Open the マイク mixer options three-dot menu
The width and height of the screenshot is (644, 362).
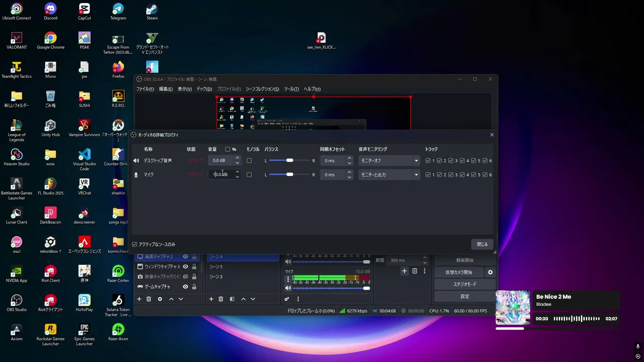(288, 279)
